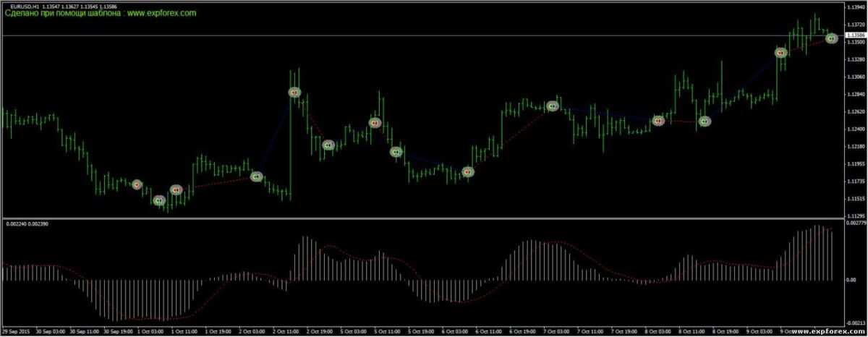Click the green trade marker above 5 Oct 11:00
The height and width of the screenshot is (337, 868).
(396, 152)
